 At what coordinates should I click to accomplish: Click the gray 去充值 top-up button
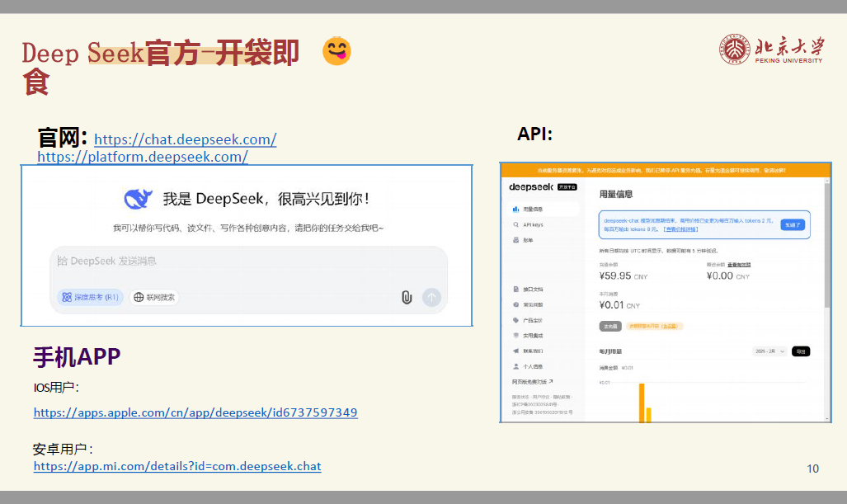610,327
